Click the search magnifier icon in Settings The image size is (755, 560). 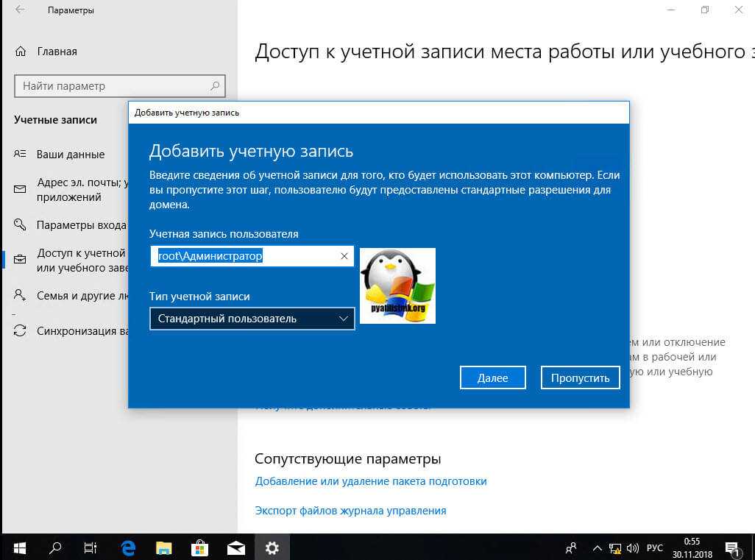215,85
